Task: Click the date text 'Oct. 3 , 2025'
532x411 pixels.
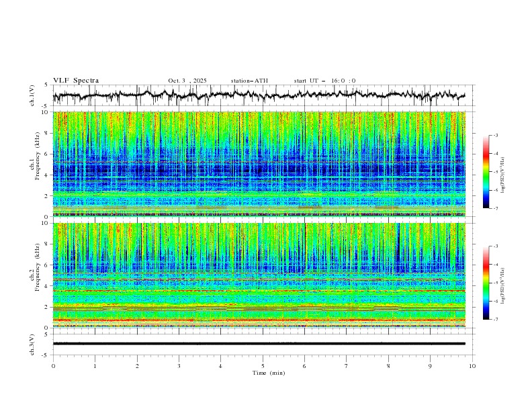Action: coord(187,81)
